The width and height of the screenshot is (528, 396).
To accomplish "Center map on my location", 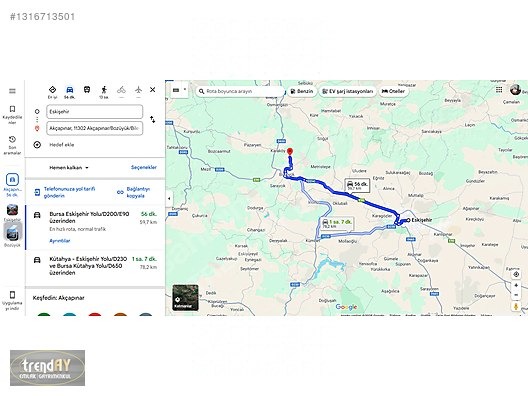I will [516, 274].
